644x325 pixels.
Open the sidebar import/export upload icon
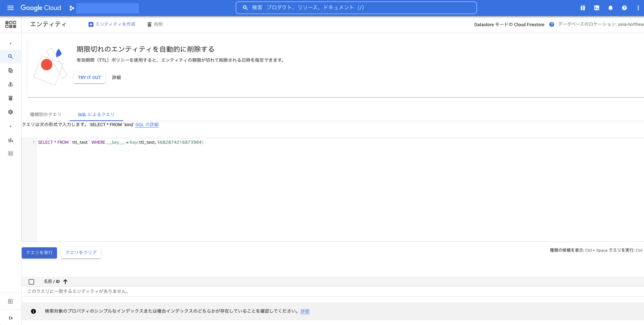pos(11,84)
